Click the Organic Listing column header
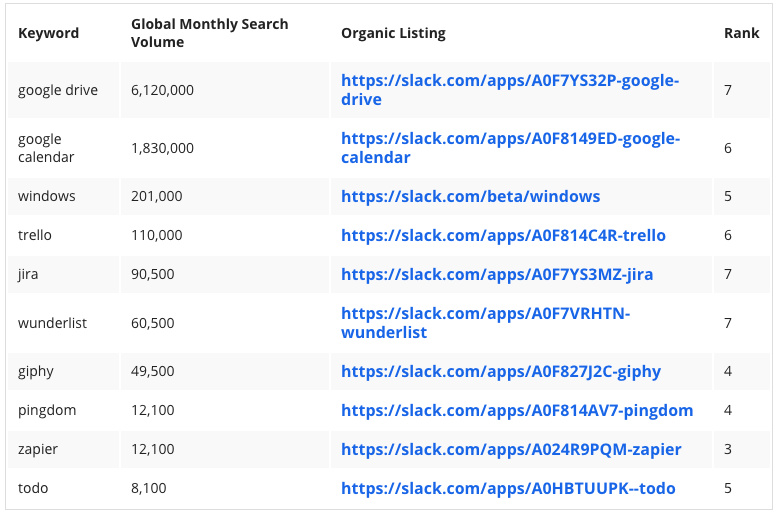 pyautogui.click(x=393, y=33)
